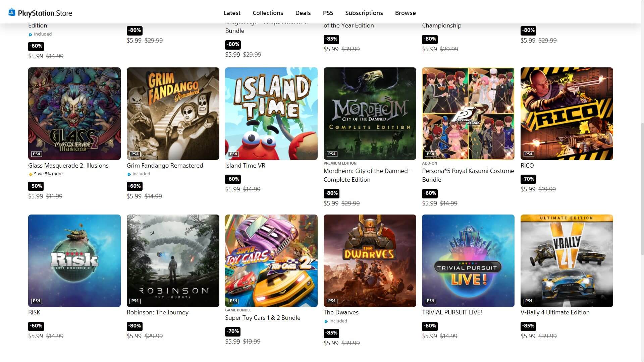Open the Latest menu item
Image resolution: width=644 pixels, height=362 pixels.
point(232,13)
